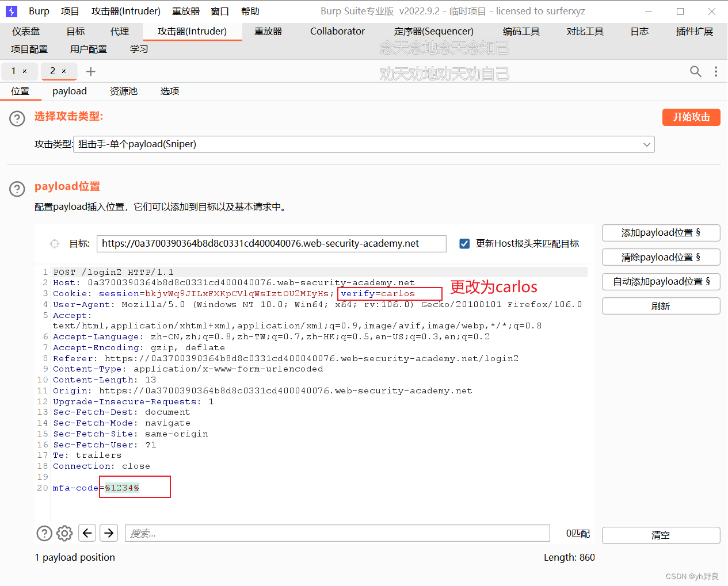Close Intruder attack tab 1
This screenshot has height=586, width=728.
click(x=25, y=71)
